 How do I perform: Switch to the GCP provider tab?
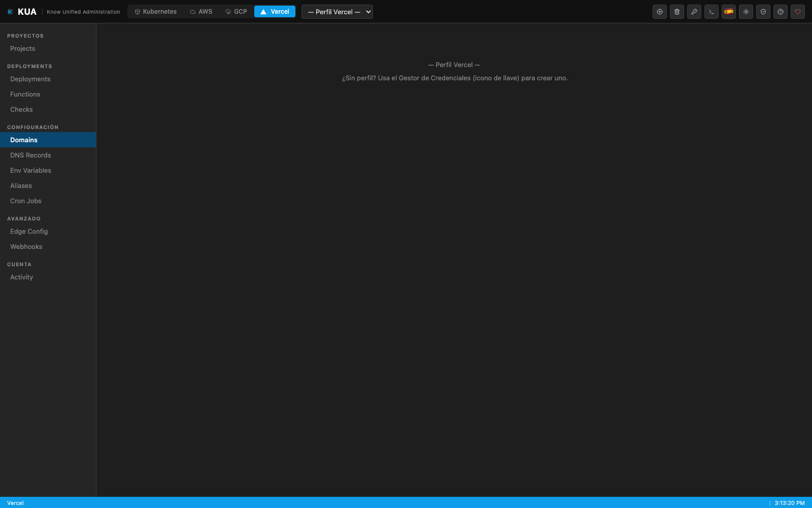236,12
